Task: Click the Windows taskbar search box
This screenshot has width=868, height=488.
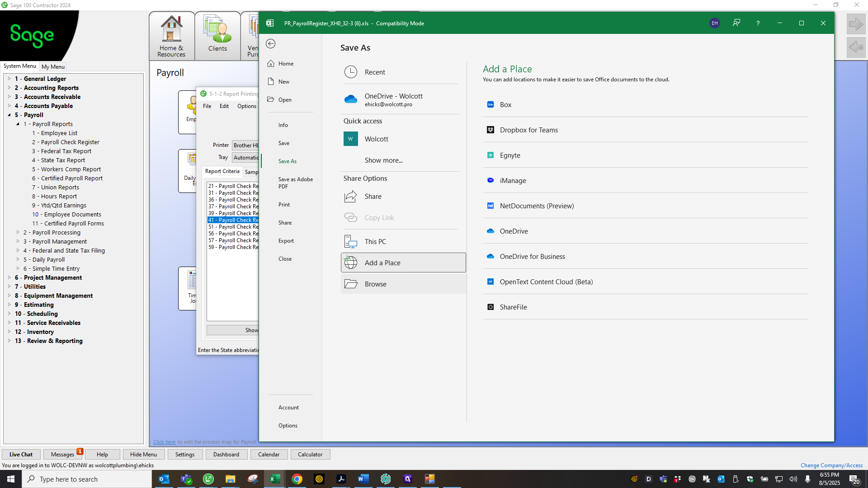Action: (87, 479)
